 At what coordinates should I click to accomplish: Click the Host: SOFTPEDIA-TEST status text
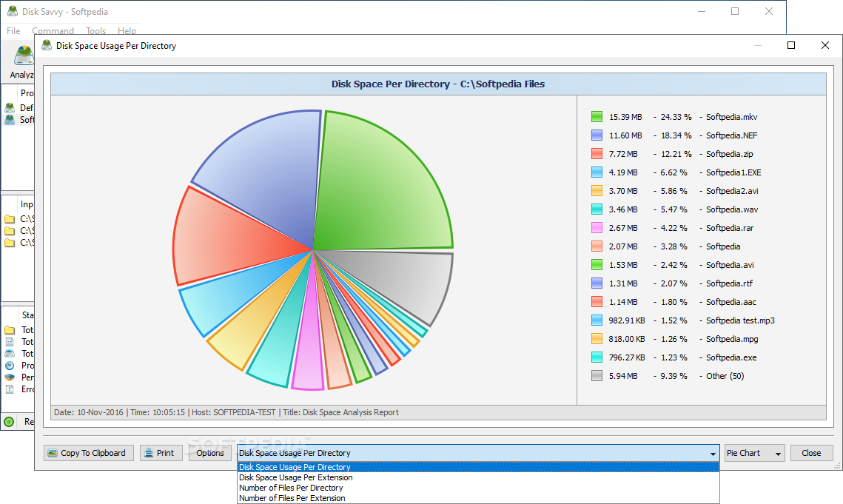pos(233,412)
